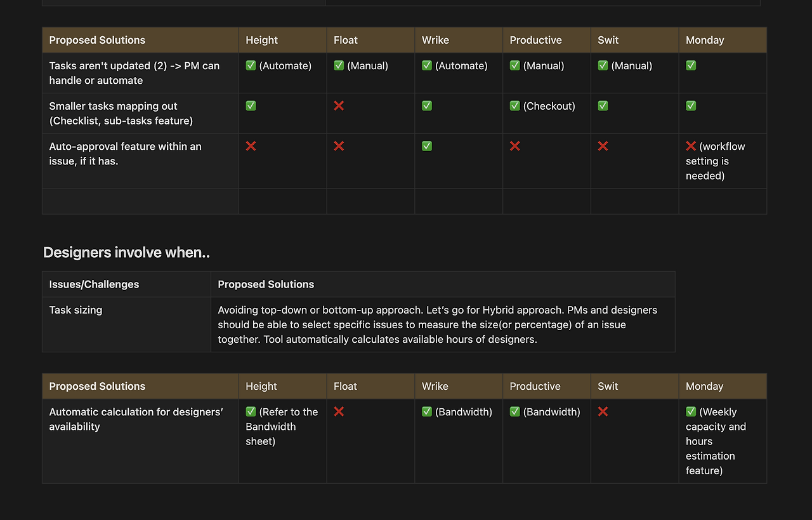This screenshot has height=520, width=812.
Task: Click the red cross under Productive for Auto-approval
Action: click(x=514, y=146)
